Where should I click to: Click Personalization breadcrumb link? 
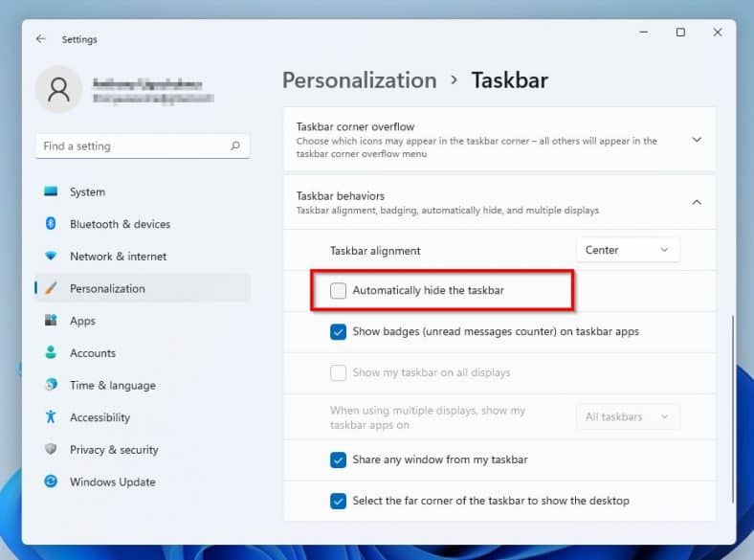(x=359, y=80)
